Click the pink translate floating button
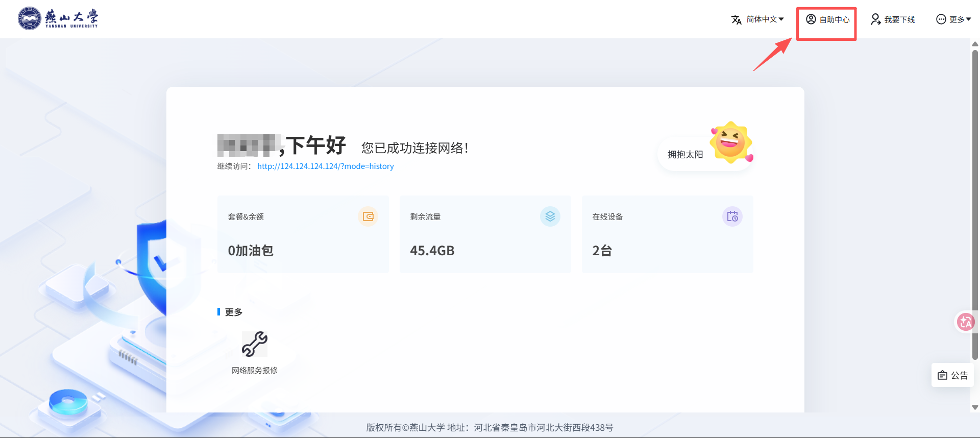The image size is (980, 438). pyautogui.click(x=965, y=322)
